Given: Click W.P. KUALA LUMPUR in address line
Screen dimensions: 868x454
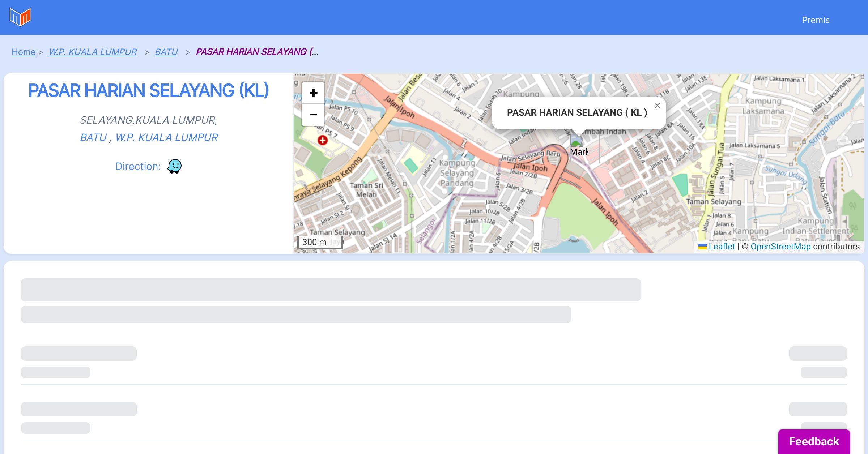Looking at the screenshot, I should tap(166, 137).
